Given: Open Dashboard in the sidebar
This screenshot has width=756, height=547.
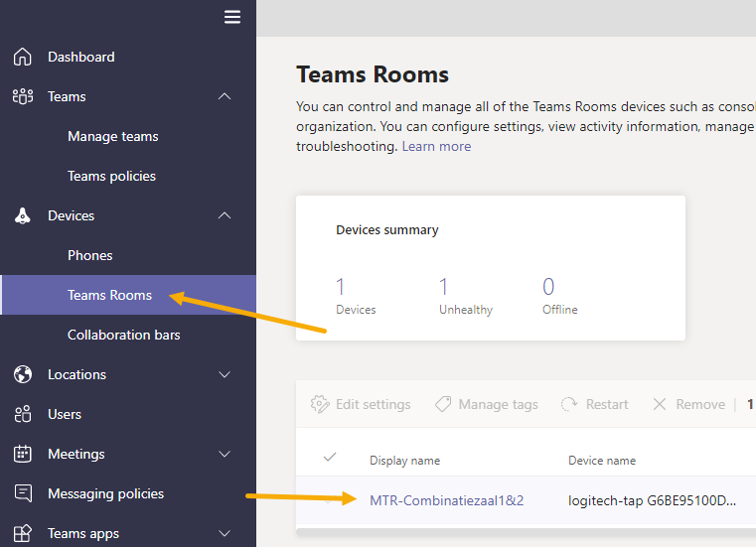Looking at the screenshot, I should pos(81,57).
